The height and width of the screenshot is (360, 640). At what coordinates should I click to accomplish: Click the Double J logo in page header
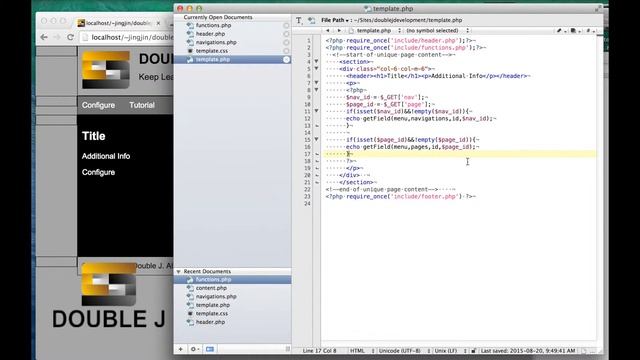(x=106, y=70)
